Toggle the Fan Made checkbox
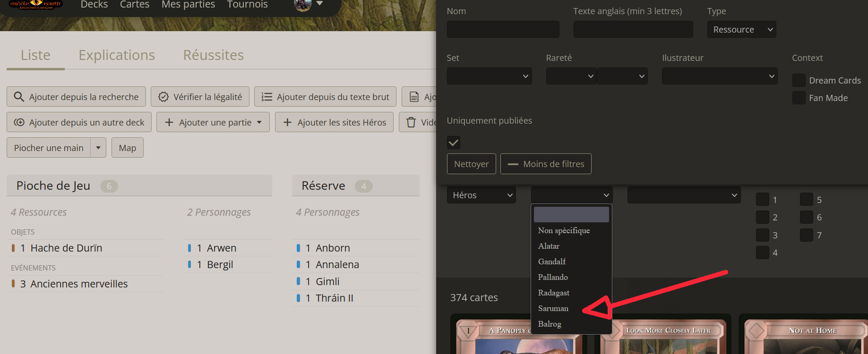The height and width of the screenshot is (354, 868). (799, 98)
